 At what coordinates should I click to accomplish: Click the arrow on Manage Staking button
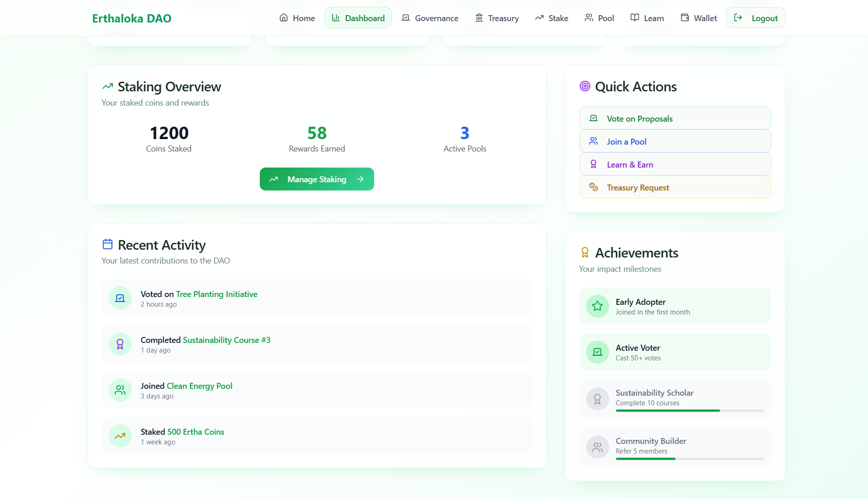coord(360,179)
